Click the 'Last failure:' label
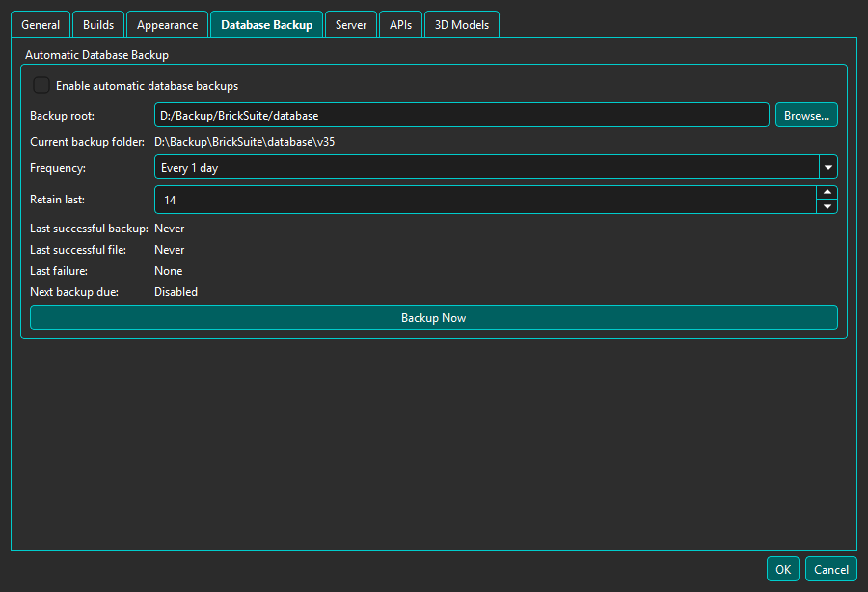The image size is (868, 592). coord(59,271)
